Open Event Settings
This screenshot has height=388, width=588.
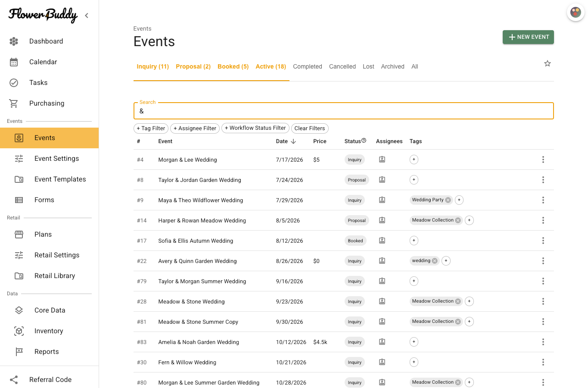click(x=49, y=159)
